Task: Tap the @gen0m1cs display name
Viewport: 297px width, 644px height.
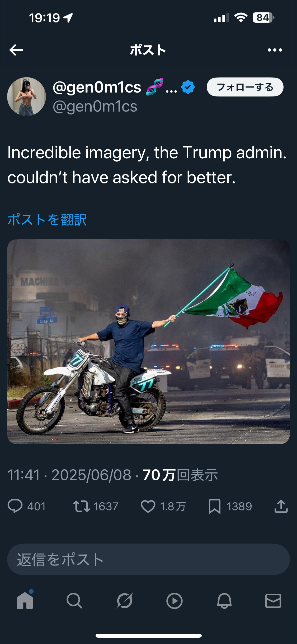Action: tap(97, 87)
